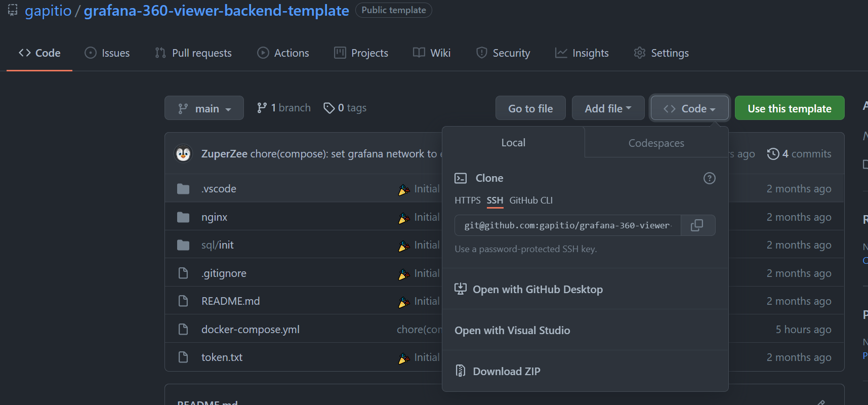Image resolution: width=868 pixels, height=405 pixels.
Task: Click the tag icon beside 0 tags
Action: (329, 108)
